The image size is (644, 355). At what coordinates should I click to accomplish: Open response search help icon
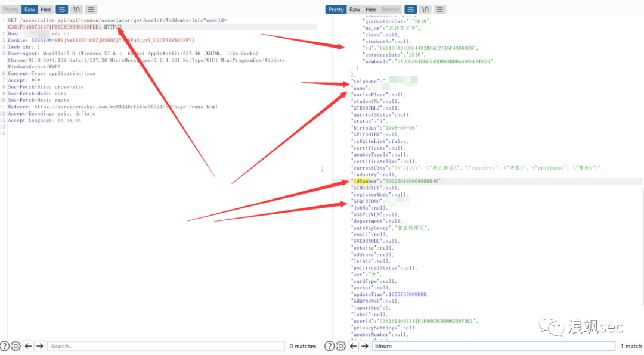(x=329, y=346)
